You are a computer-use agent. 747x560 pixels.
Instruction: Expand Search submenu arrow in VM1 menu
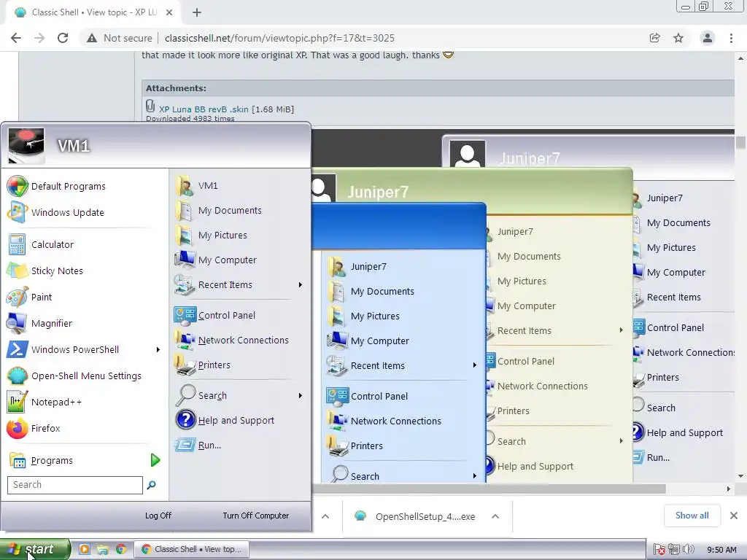click(300, 396)
